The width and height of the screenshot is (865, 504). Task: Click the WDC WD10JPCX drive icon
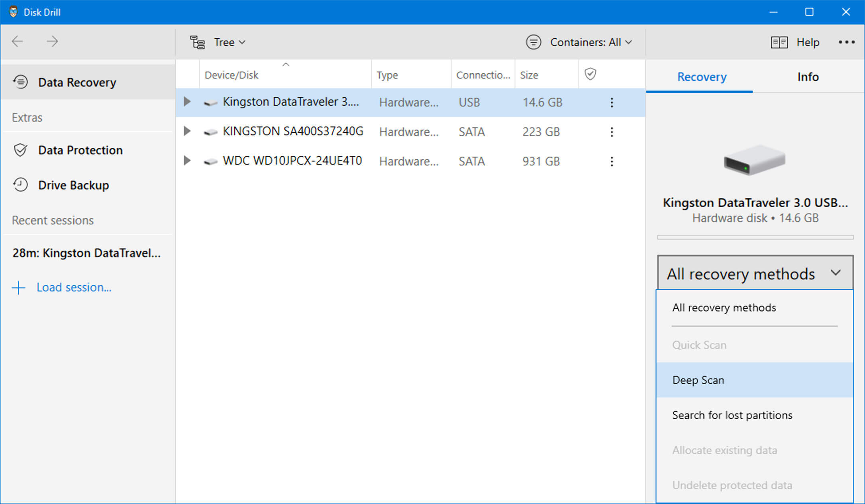pos(210,162)
